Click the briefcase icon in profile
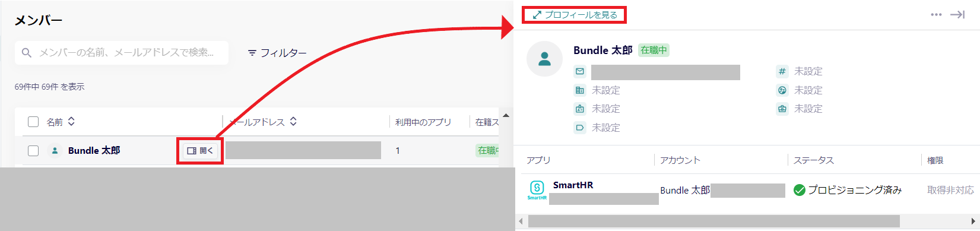The height and width of the screenshot is (231, 980). click(x=782, y=109)
